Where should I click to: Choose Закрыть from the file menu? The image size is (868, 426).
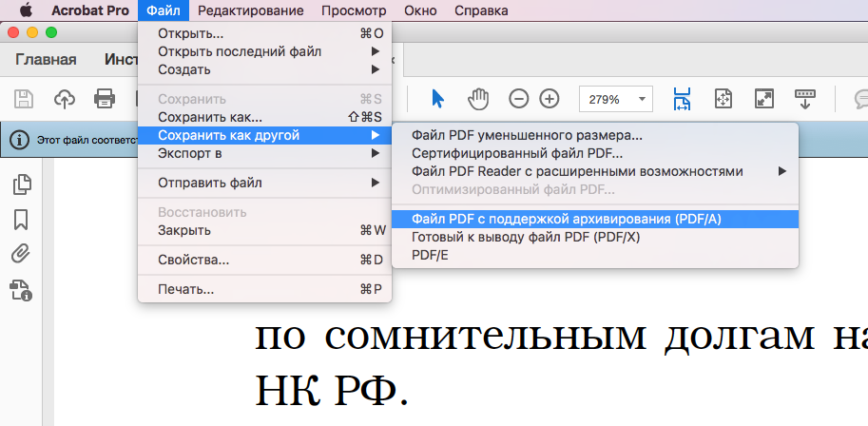(x=264, y=230)
